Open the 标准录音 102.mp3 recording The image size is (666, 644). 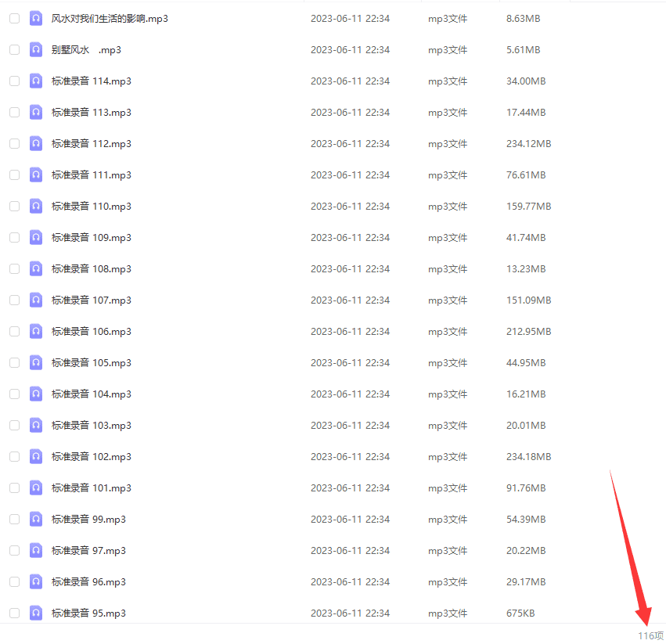coord(92,457)
